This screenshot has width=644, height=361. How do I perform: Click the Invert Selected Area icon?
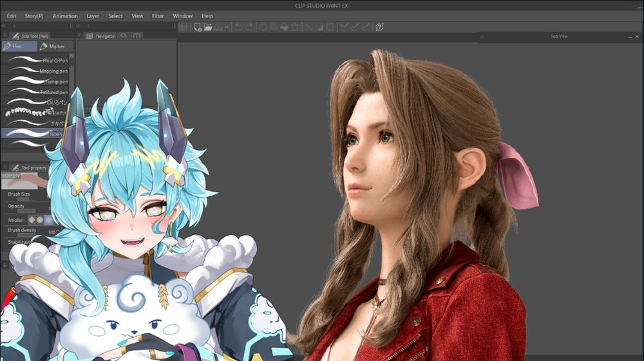click(319, 27)
